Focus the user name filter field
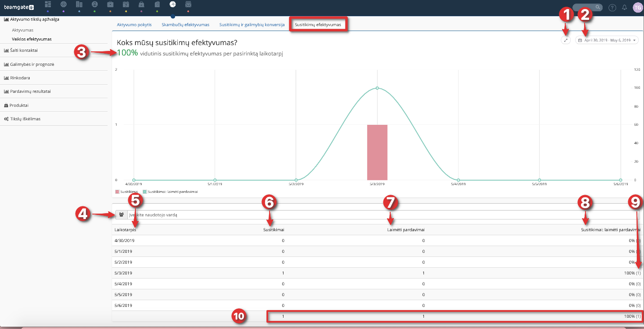This screenshot has width=644, height=329. point(383,215)
